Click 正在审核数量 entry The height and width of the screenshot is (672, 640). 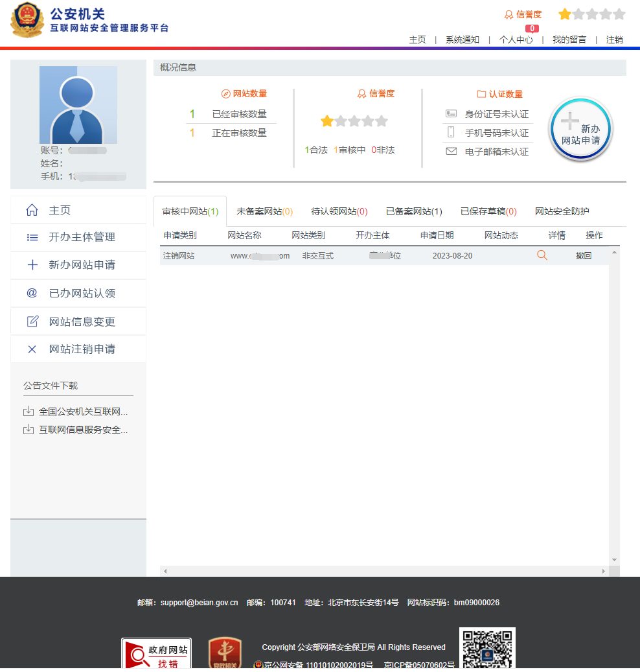pos(239,133)
